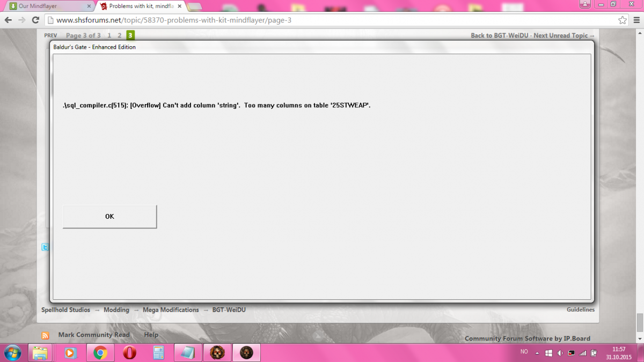
Task: Open the clock showing 11:57
Action: click(618, 353)
